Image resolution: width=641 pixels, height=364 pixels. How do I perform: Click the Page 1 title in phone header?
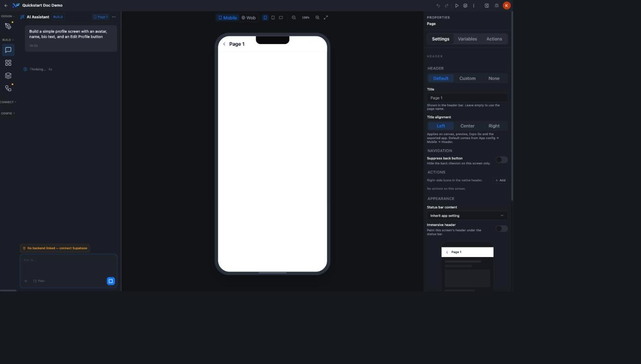point(237,44)
